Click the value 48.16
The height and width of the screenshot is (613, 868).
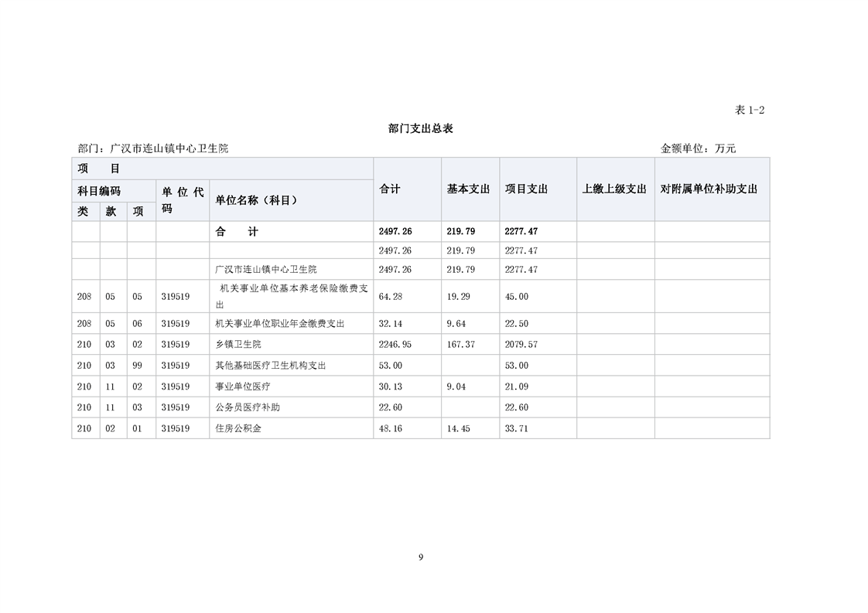point(390,428)
